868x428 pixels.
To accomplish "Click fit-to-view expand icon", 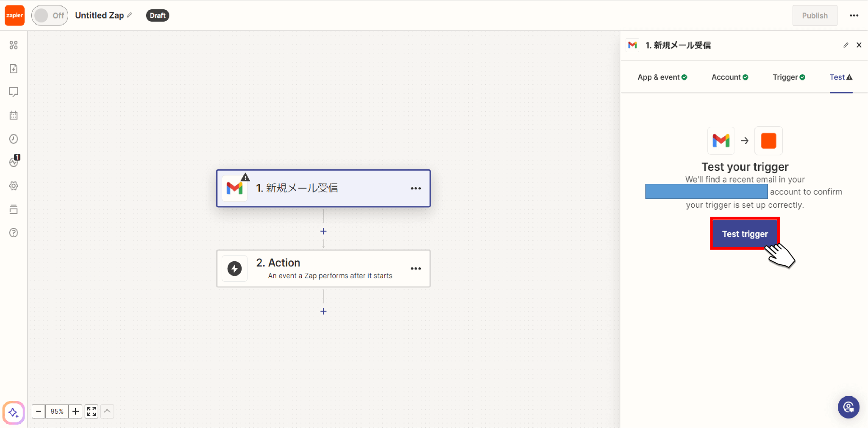I will (92, 411).
